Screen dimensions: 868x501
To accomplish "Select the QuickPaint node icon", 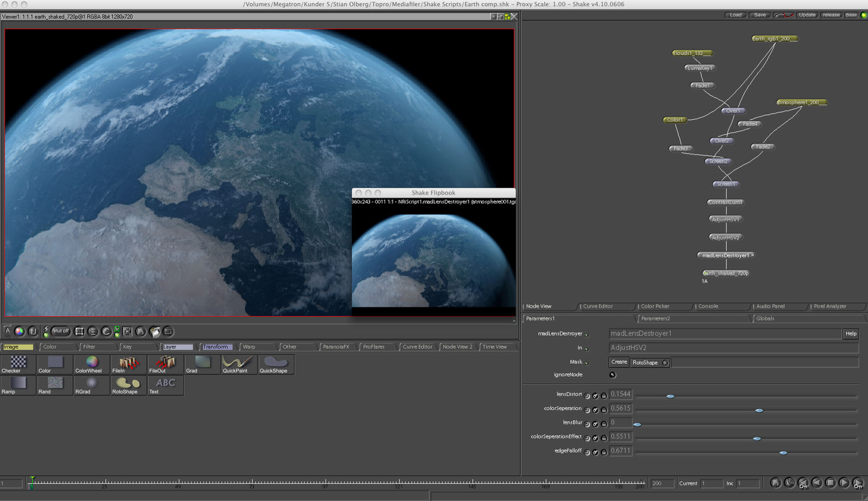I will pyautogui.click(x=239, y=364).
